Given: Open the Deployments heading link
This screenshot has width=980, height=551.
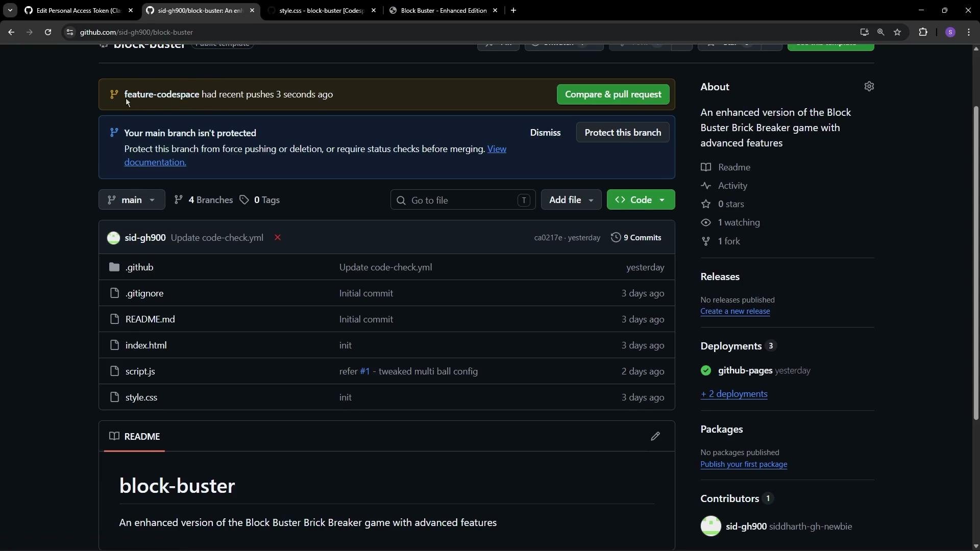Looking at the screenshot, I should pos(738,346).
